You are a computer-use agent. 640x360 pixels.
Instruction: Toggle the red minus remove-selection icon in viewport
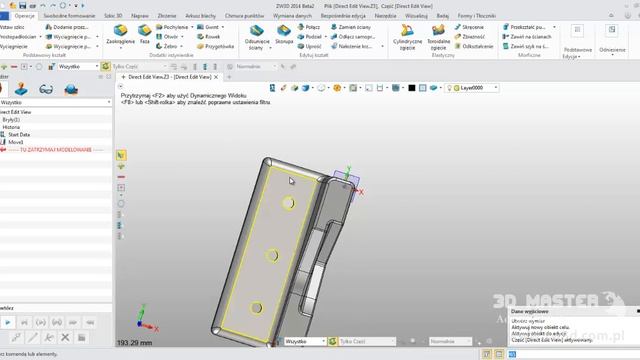(121, 177)
